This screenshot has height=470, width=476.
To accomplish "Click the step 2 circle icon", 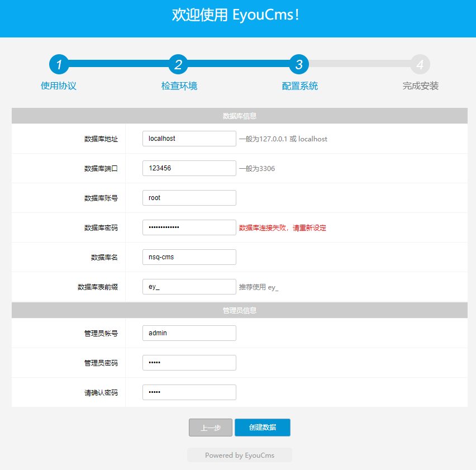I will coord(178,64).
